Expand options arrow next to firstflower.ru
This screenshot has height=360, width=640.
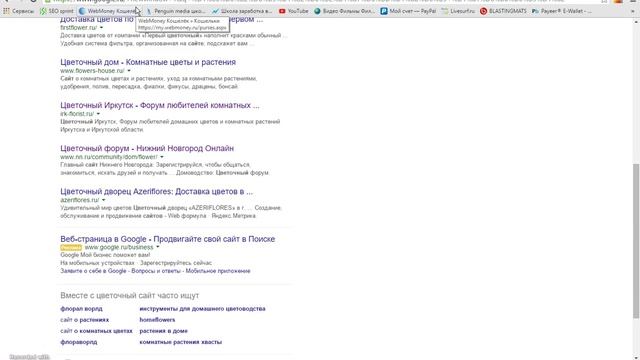pyautogui.click(x=102, y=28)
